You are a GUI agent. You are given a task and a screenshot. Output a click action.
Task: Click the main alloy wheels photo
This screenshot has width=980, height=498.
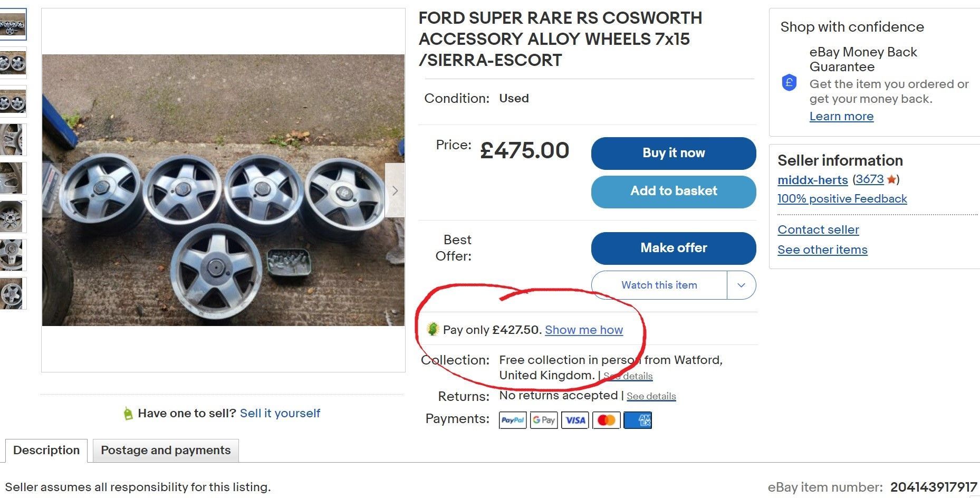click(x=223, y=190)
